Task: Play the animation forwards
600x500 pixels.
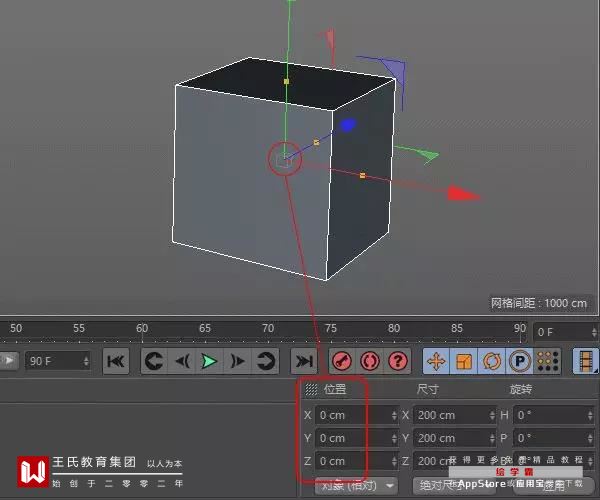Action: coord(209,361)
